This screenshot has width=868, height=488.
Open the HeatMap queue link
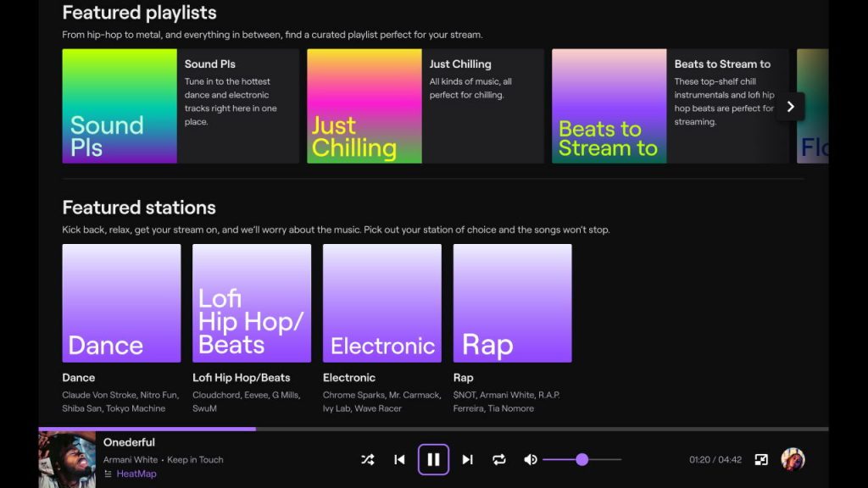[136, 474]
